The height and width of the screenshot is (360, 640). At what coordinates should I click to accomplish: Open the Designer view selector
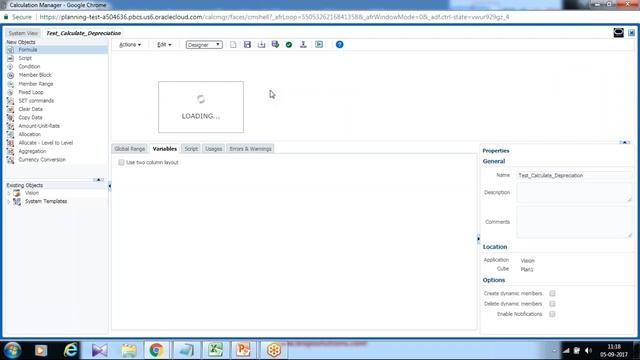point(204,44)
